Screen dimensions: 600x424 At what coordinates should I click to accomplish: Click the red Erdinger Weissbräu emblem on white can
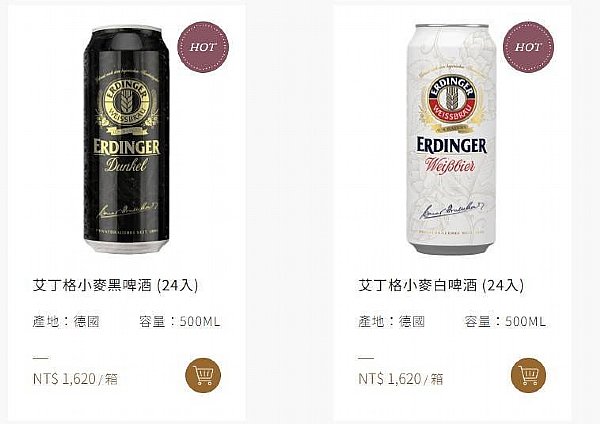point(452,99)
